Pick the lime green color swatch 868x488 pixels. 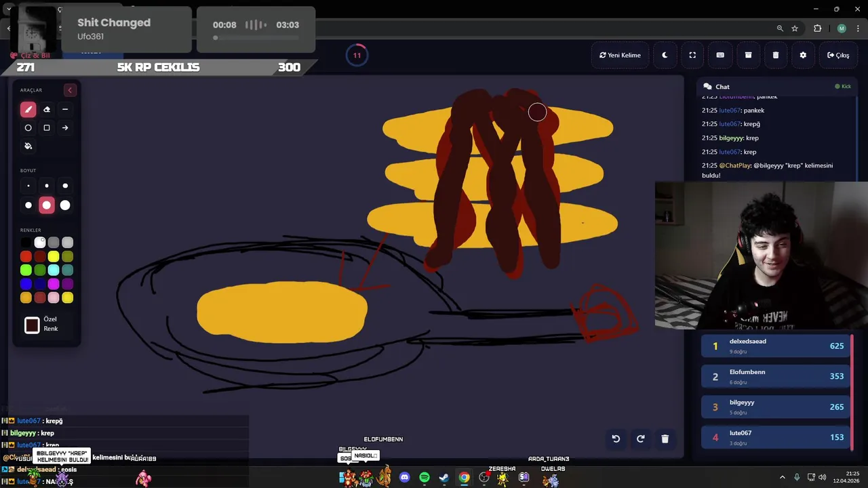pos(26,270)
